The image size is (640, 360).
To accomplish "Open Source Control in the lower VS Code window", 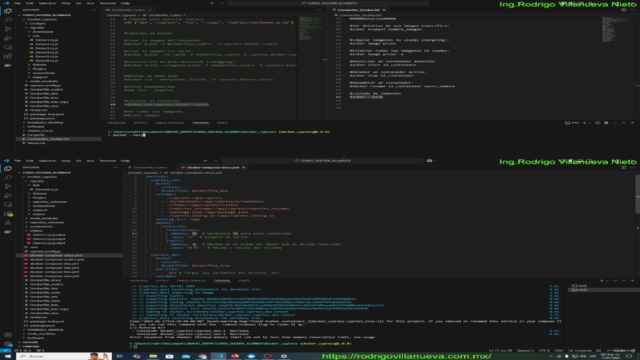I will point(7,187).
